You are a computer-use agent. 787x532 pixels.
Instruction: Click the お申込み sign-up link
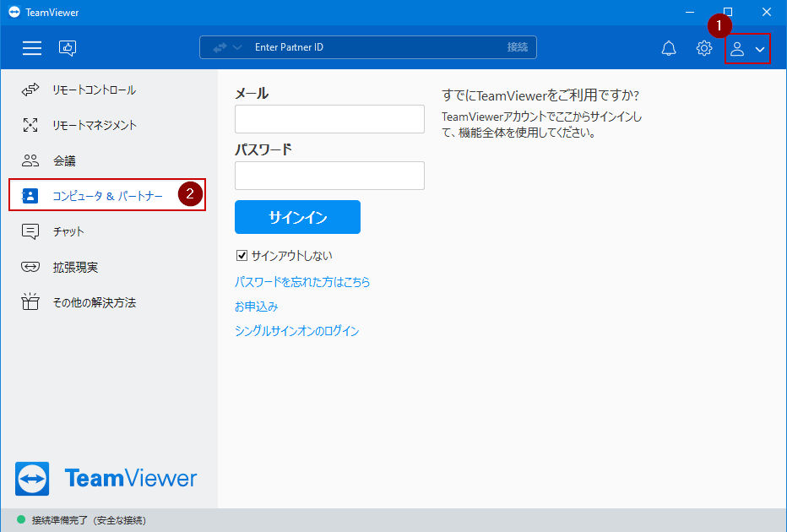click(x=257, y=307)
